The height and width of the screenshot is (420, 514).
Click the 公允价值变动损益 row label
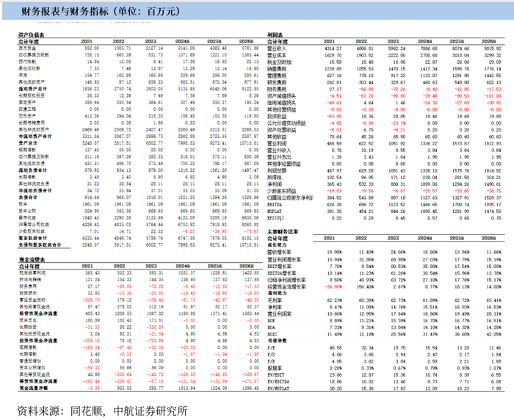(x=286, y=123)
